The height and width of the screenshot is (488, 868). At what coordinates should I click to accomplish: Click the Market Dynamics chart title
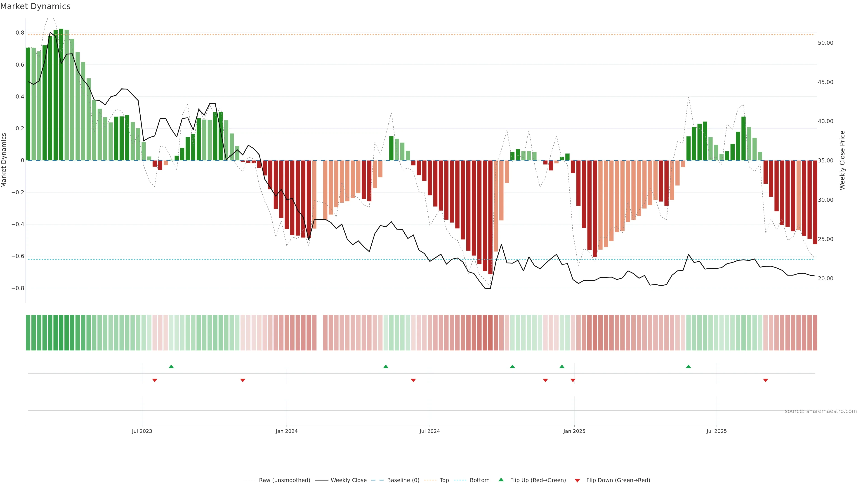(x=35, y=6)
